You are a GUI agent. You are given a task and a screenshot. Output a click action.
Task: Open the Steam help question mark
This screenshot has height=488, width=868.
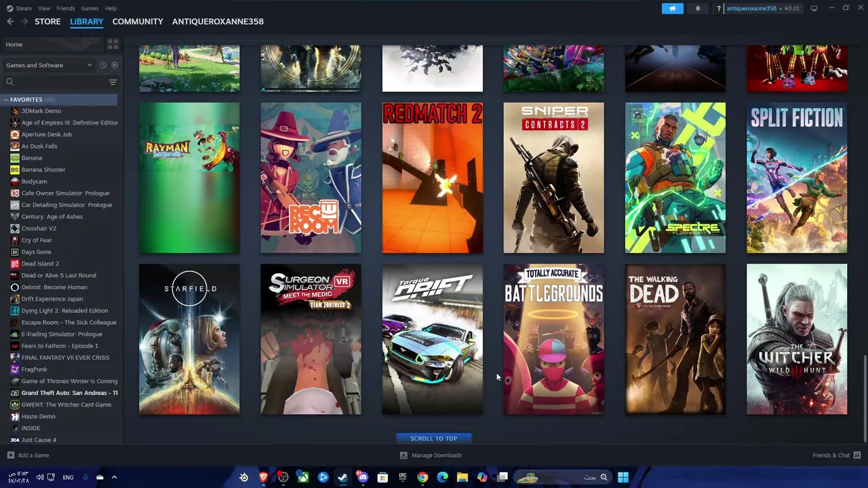click(718, 8)
